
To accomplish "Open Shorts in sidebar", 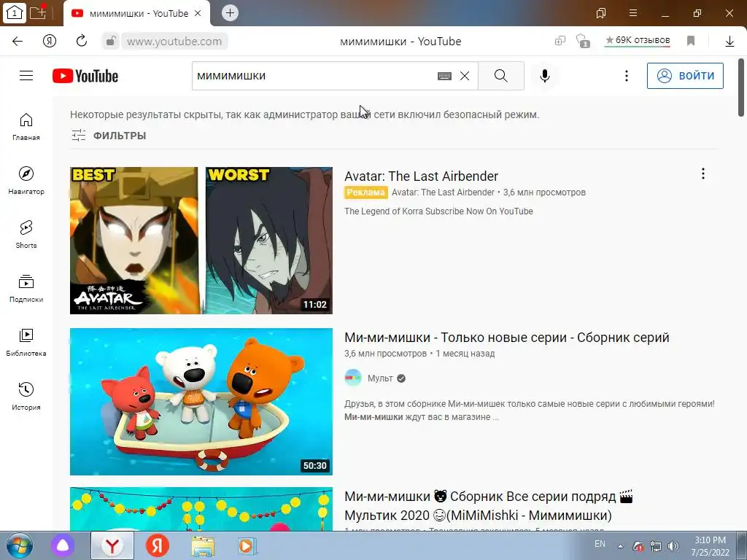I will point(26,235).
